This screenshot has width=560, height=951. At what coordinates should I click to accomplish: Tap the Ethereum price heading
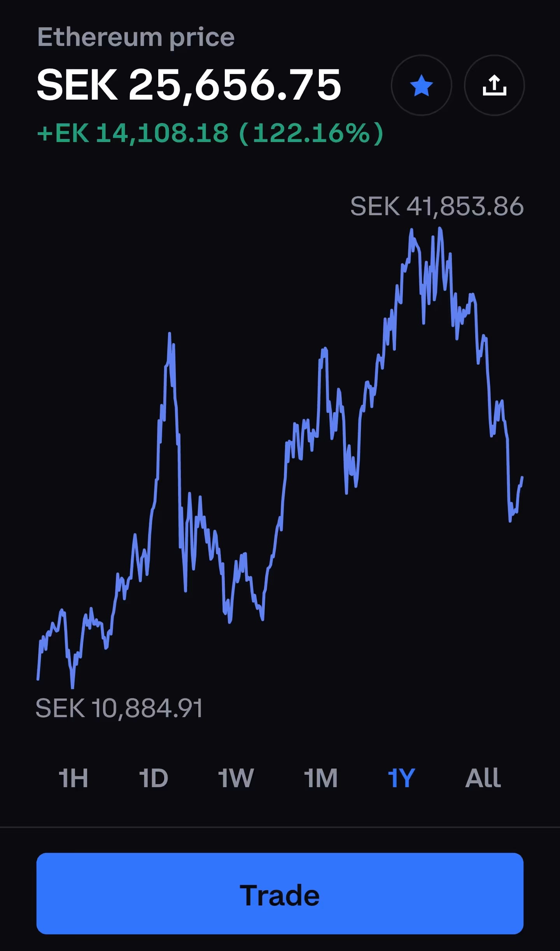(136, 37)
